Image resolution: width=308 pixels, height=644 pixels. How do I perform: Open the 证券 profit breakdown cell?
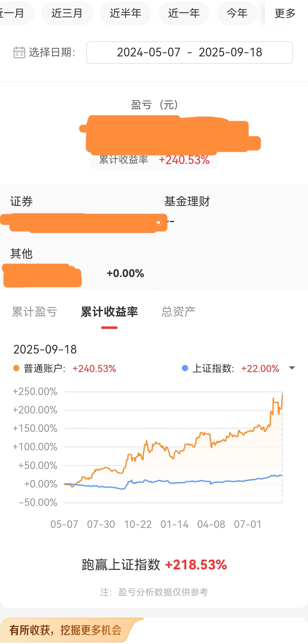pos(77,212)
